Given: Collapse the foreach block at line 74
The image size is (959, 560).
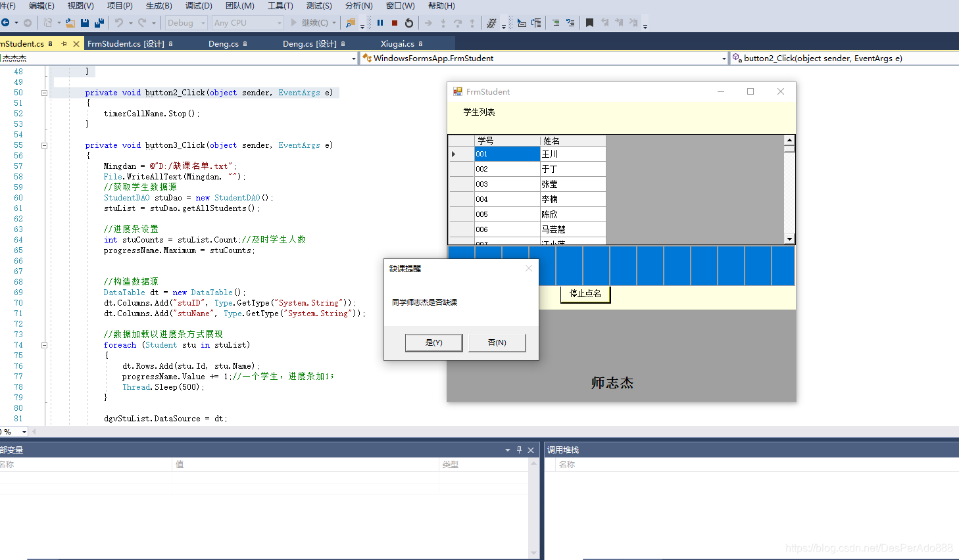Looking at the screenshot, I should [x=45, y=345].
